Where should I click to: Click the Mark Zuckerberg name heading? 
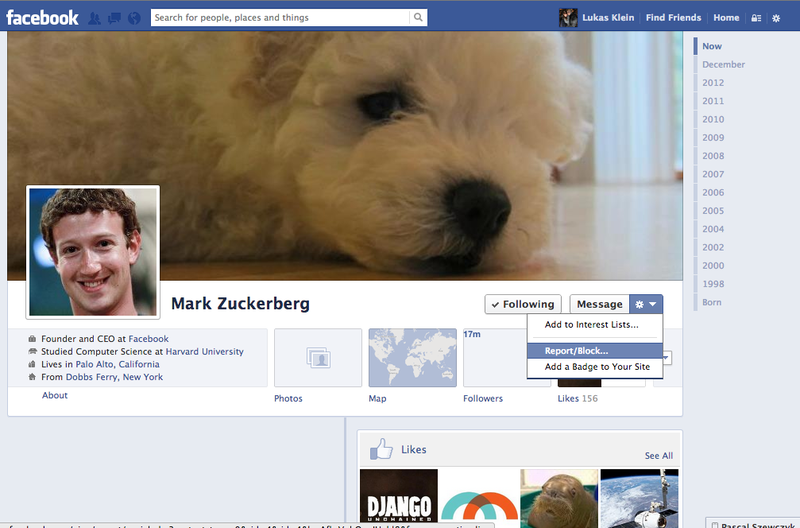(240, 304)
